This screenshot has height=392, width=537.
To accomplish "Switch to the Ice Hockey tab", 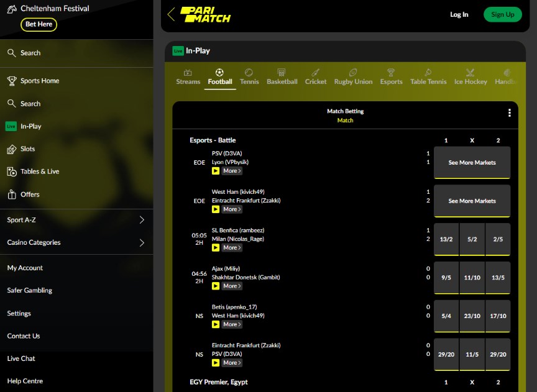I will 470,77.
